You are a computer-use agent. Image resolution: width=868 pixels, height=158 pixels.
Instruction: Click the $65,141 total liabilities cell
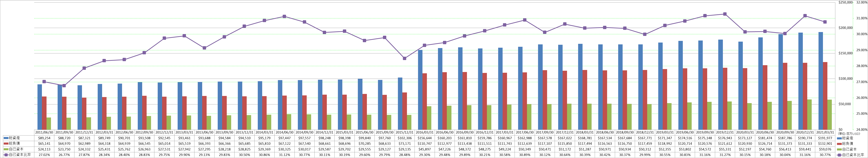pos(44,144)
